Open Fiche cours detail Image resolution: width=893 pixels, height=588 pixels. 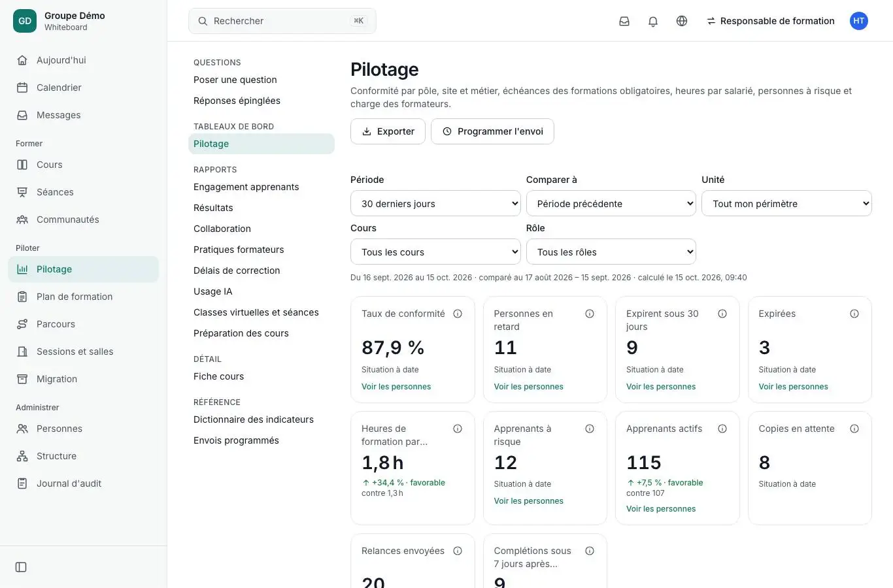(x=261, y=376)
